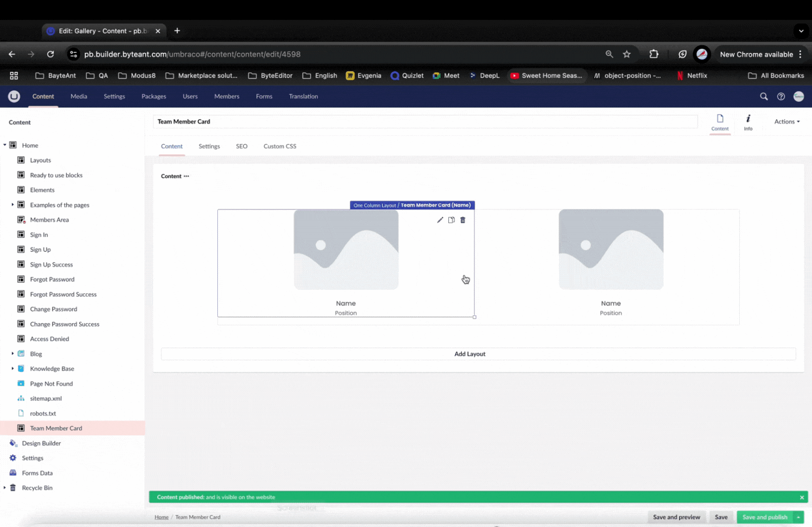Viewport: 812px width, 527px height.
Task: Go to the Members section
Action: click(x=227, y=97)
